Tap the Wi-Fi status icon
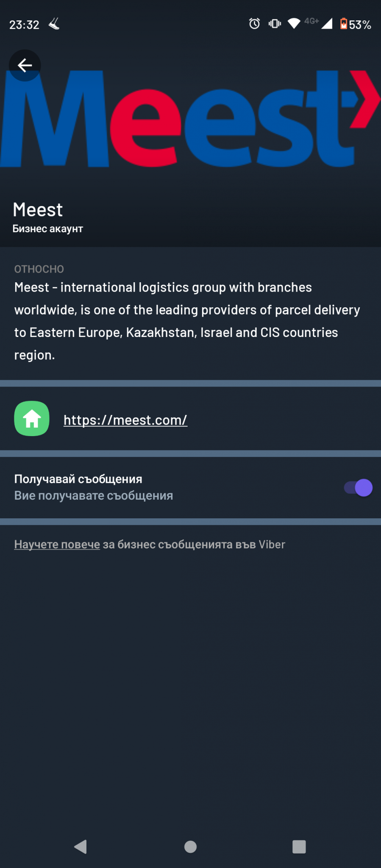Viewport: 381px width, 868px height. tap(294, 24)
